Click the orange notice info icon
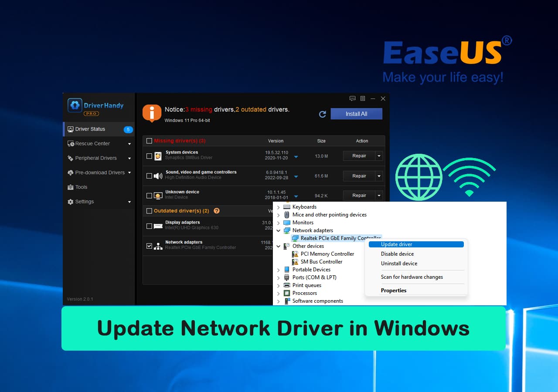 click(x=152, y=113)
